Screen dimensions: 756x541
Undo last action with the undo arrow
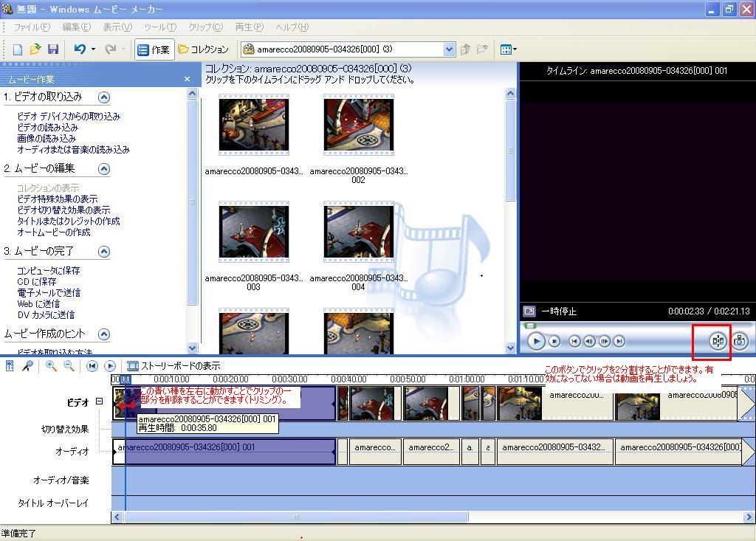[80, 49]
